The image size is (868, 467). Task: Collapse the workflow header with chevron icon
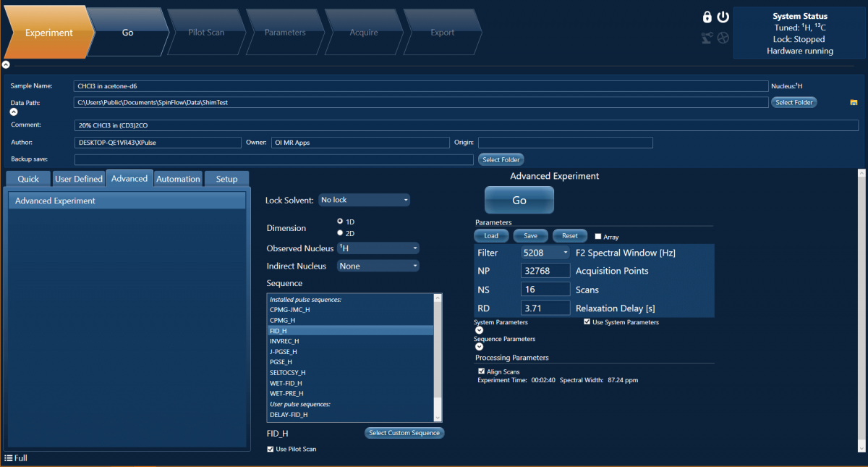click(6, 64)
